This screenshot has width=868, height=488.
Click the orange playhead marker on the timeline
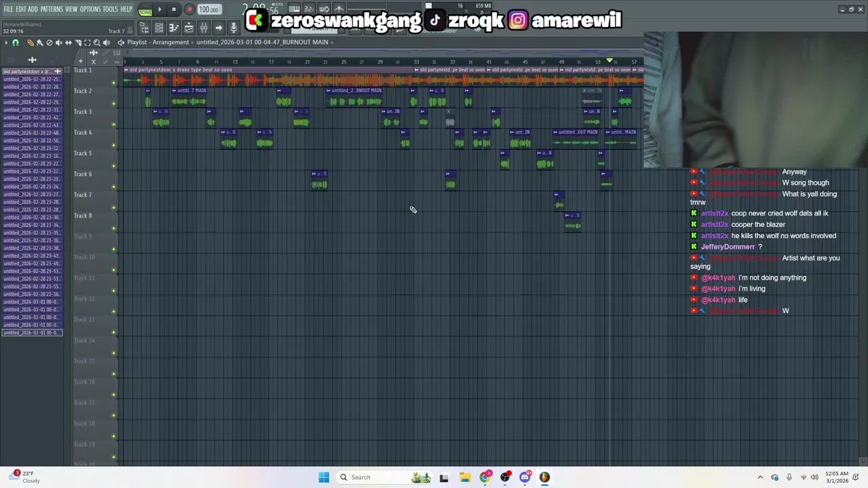click(x=609, y=61)
